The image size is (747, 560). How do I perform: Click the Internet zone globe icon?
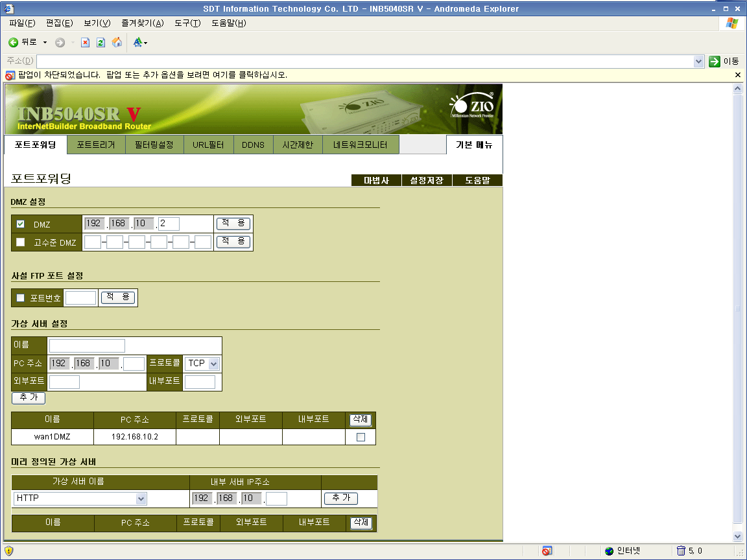[x=609, y=551]
